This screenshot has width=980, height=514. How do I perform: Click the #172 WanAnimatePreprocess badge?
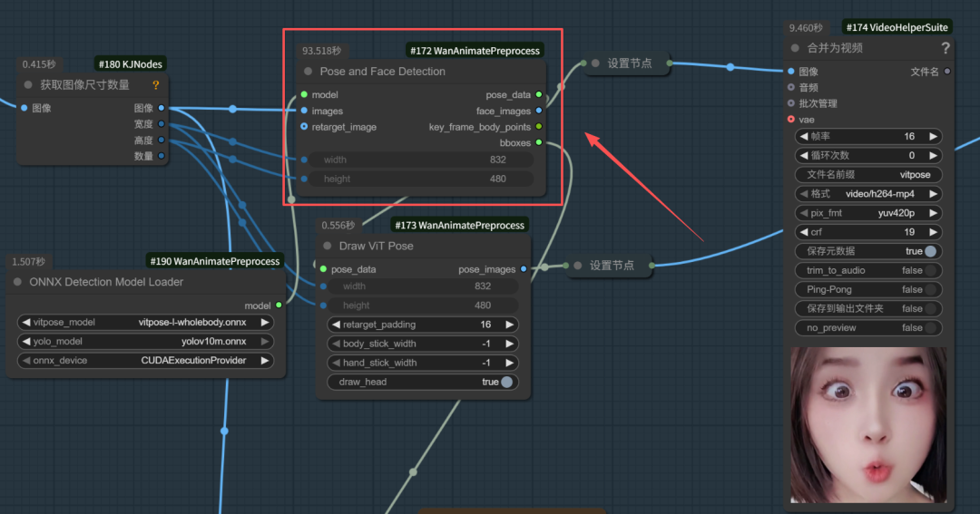[x=475, y=51]
